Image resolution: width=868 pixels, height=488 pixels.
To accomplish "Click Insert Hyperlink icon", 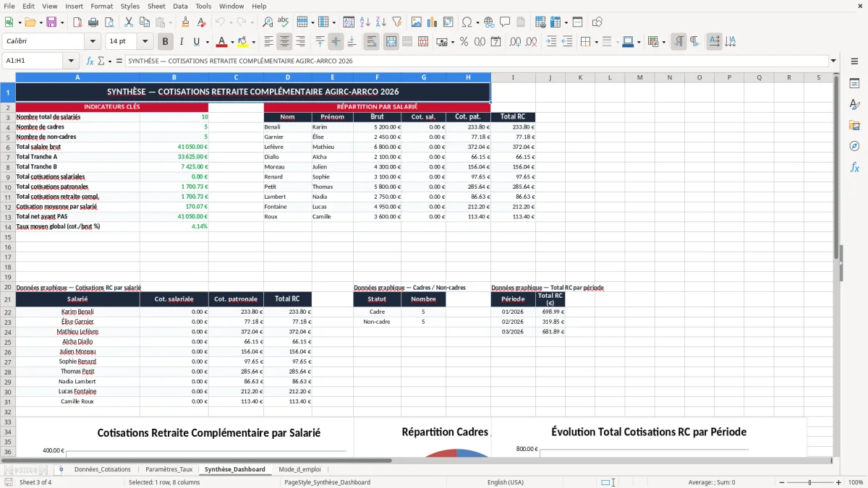I will click(489, 22).
